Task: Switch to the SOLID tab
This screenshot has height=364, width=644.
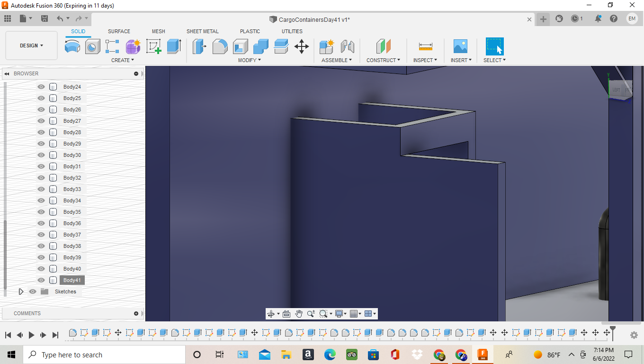Action: [78, 31]
